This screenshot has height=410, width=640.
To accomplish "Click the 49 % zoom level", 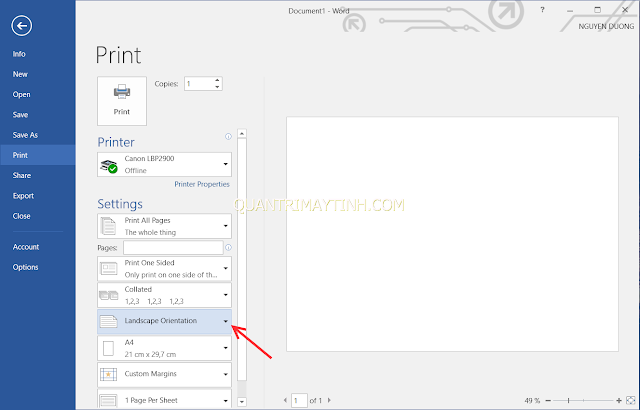I will coord(532,401).
